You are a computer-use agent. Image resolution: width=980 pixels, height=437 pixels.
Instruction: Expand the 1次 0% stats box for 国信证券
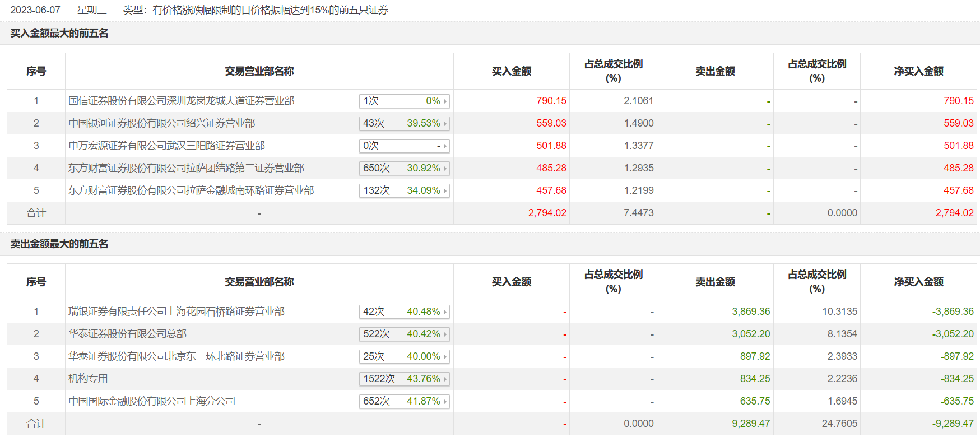404,101
